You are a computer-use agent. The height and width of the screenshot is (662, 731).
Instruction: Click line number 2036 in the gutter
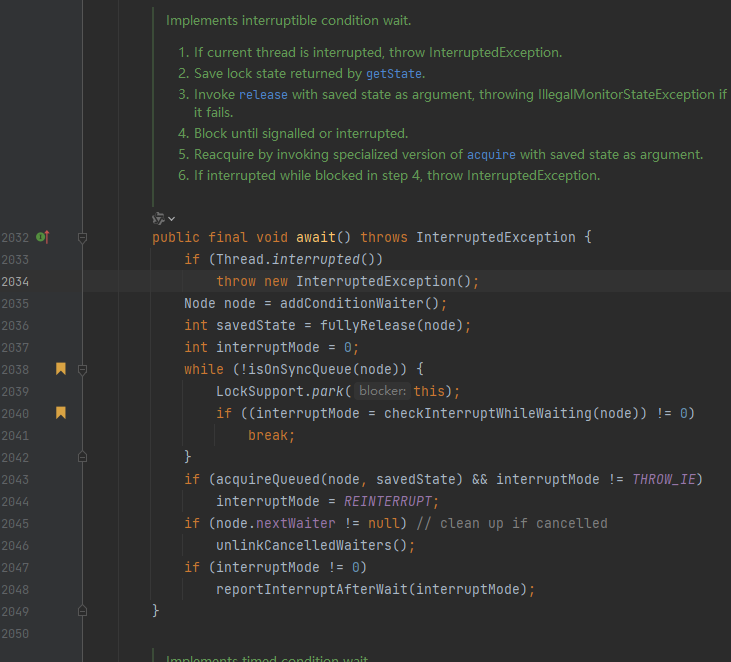click(15, 325)
